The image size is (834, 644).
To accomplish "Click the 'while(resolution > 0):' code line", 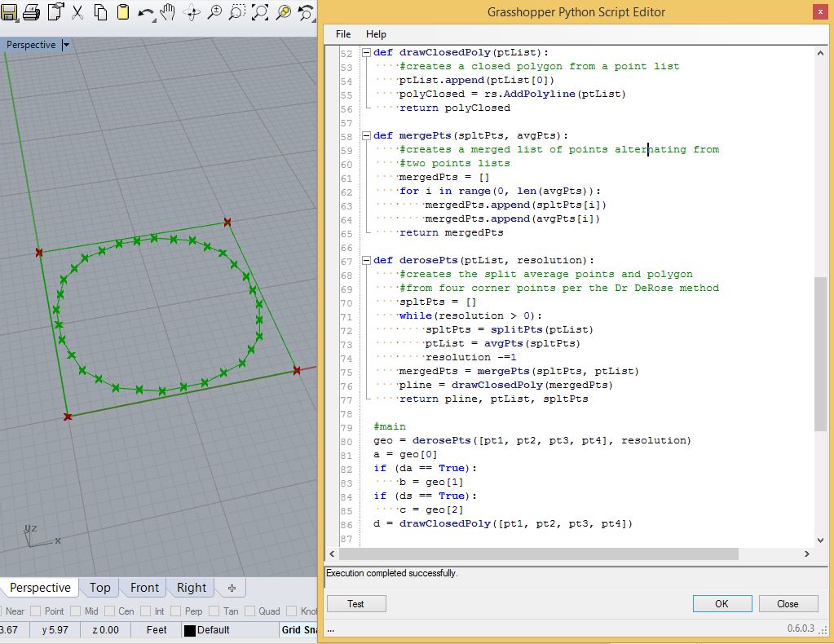I will (x=470, y=315).
